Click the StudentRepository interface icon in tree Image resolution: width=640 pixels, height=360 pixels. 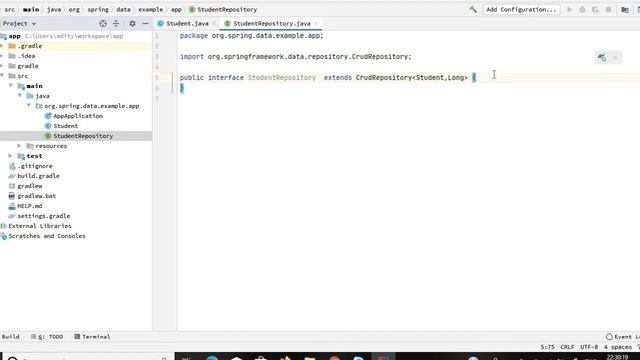(x=48, y=136)
